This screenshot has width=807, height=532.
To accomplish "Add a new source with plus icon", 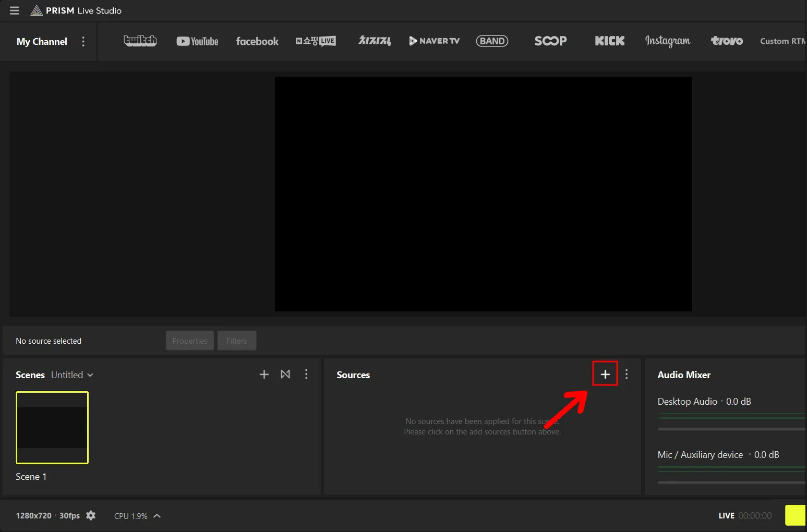I will [605, 374].
